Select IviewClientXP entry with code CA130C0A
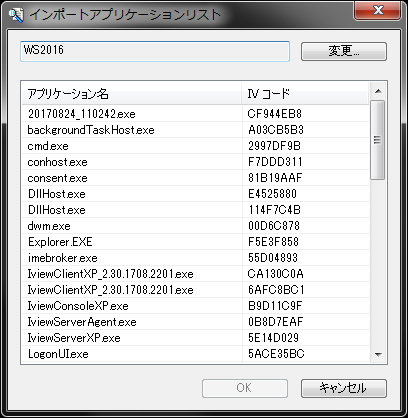 pyautogui.click(x=195, y=274)
